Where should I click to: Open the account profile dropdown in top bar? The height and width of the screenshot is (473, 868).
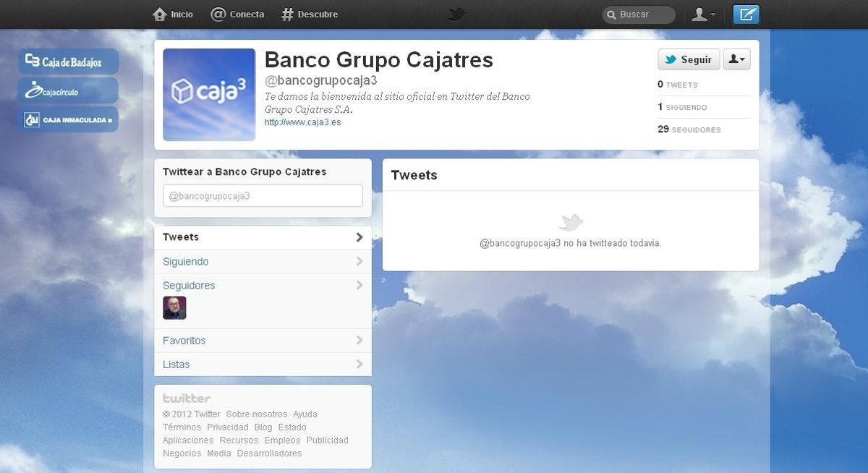703,14
